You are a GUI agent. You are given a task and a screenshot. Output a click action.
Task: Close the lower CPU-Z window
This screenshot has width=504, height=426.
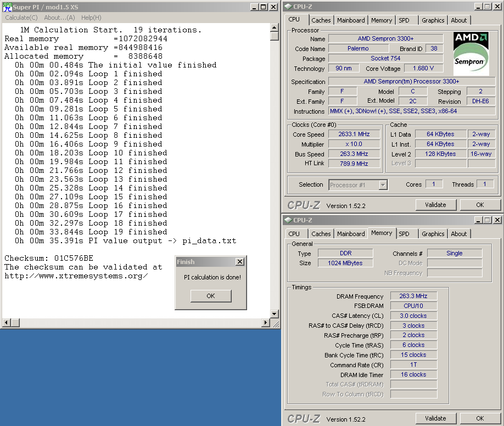[497, 220]
